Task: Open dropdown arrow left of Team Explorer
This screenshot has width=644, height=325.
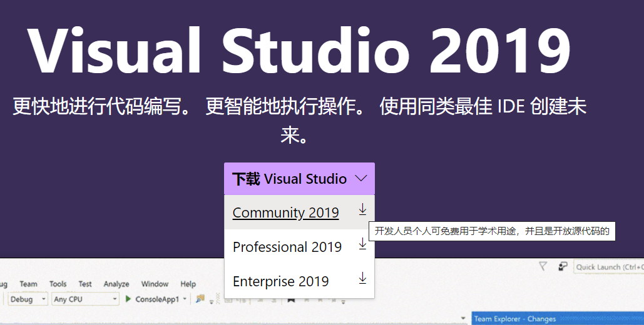Action: tap(463, 318)
